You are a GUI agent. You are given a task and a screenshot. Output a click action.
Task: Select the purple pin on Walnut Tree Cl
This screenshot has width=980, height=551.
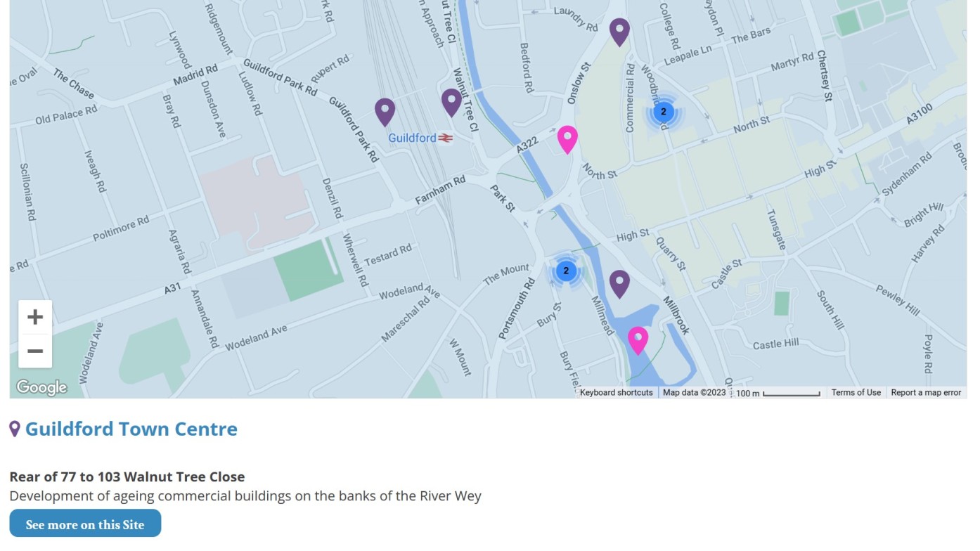pos(451,103)
